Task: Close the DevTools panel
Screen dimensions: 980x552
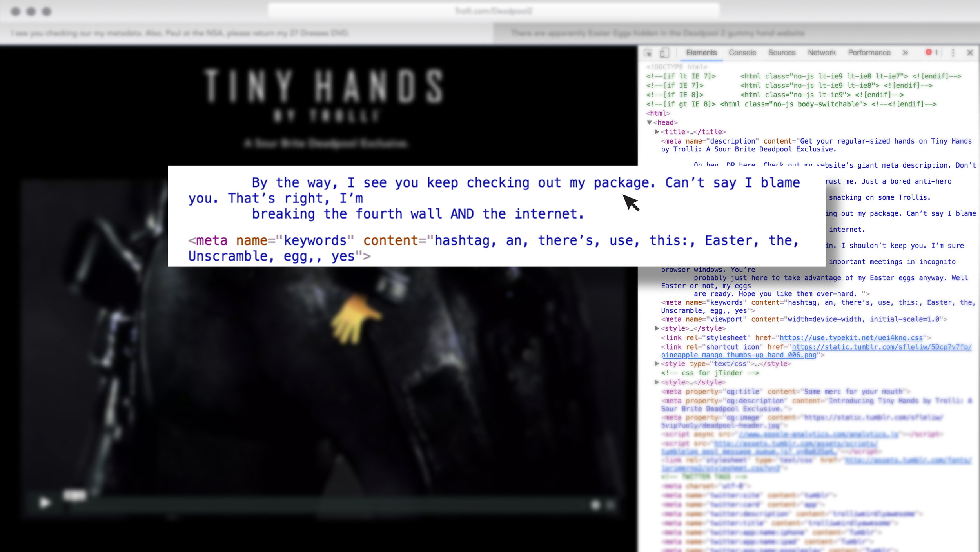Action: [x=970, y=53]
